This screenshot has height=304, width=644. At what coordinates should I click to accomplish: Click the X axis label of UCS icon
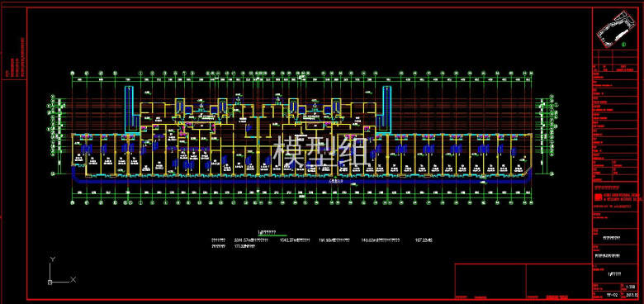[73, 279]
